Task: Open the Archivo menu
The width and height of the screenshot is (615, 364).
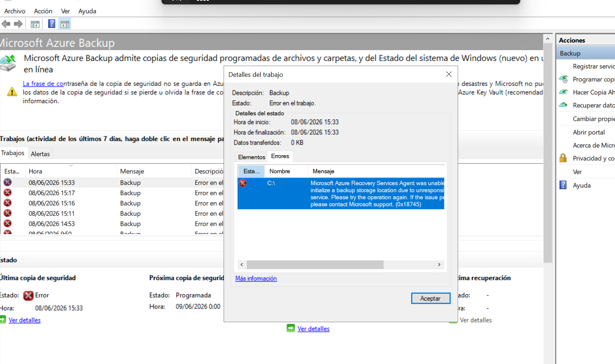Action: 15,11
